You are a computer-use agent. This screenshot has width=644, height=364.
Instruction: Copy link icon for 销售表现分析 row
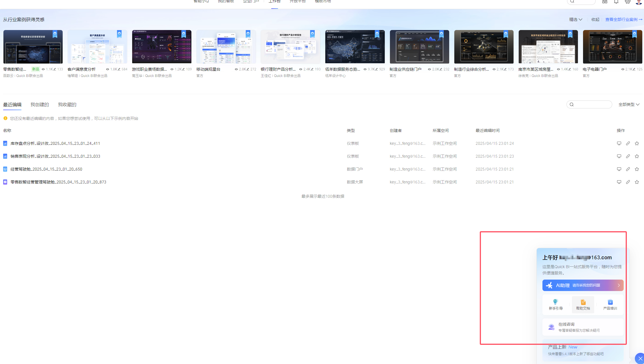(628, 156)
